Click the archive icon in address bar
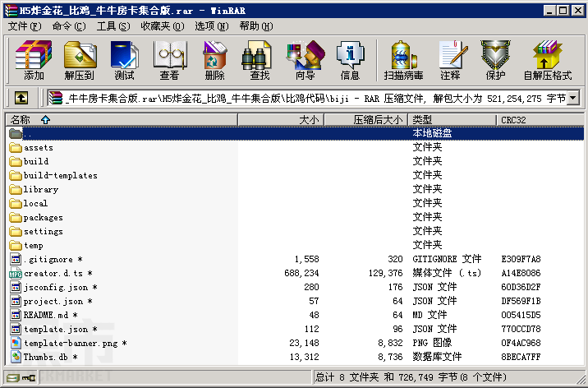The height and width of the screenshot is (388, 588). coord(56,99)
